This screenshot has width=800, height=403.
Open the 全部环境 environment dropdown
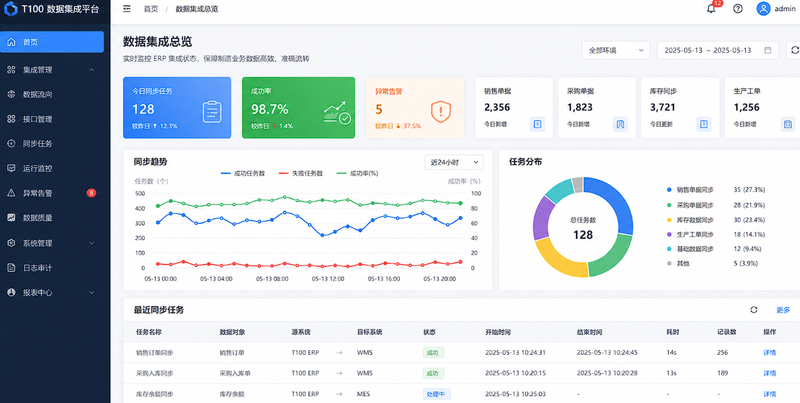[x=615, y=51]
